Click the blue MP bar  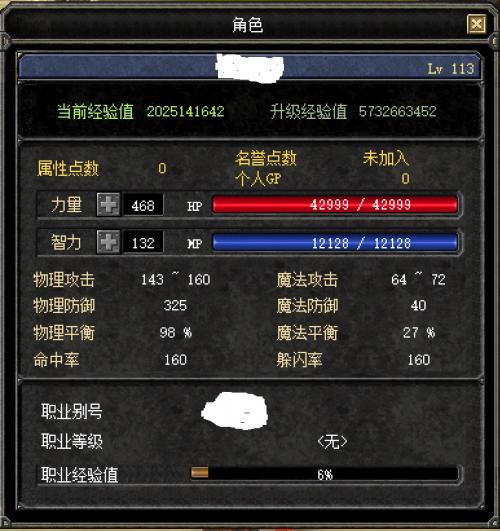[x=335, y=242]
